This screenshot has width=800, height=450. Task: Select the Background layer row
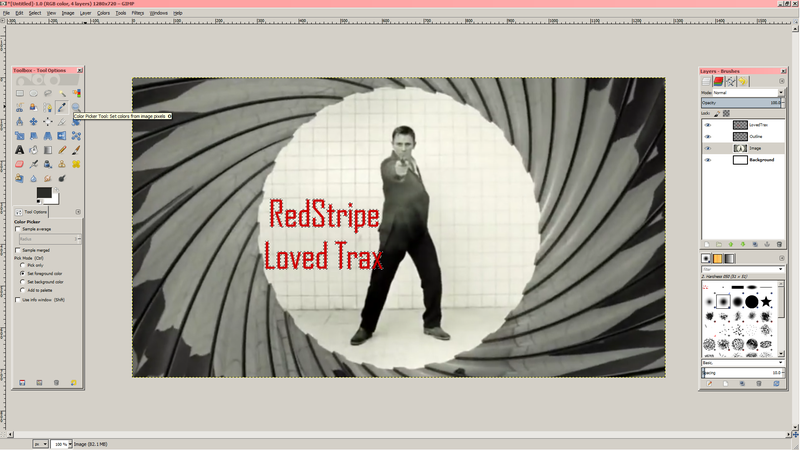coord(743,160)
